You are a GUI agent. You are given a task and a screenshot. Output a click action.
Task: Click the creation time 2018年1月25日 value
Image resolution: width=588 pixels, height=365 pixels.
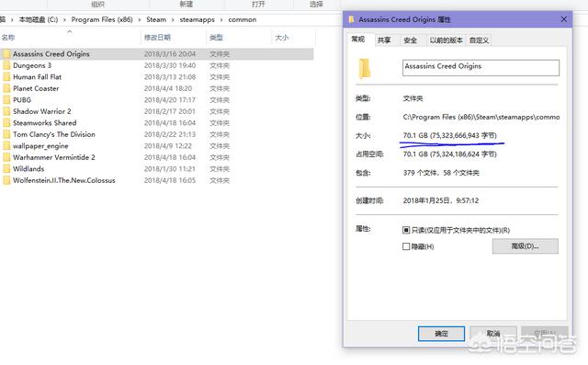point(441,200)
